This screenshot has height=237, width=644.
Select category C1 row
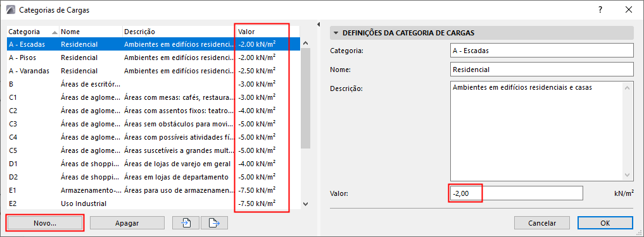click(x=154, y=97)
